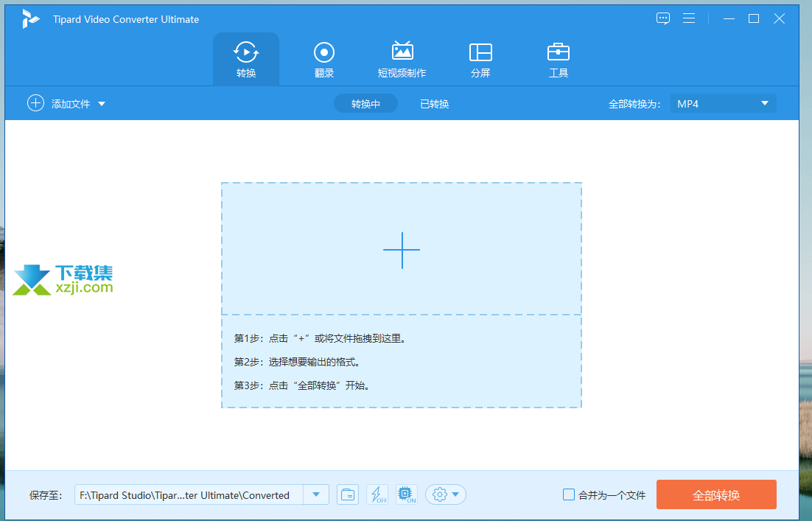Click the Tipard app logo
Viewport: 812px width, 521px height.
[x=30, y=19]
